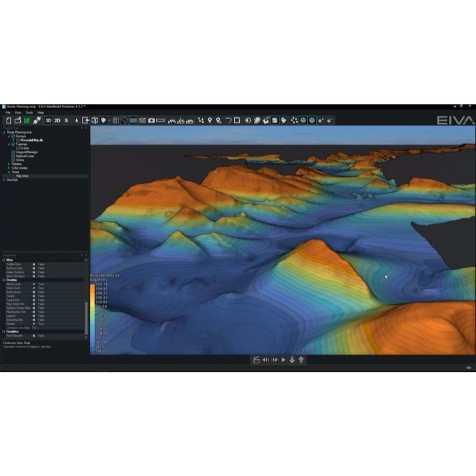Expand the Color modes tree node
Viewport: 476px width, 476px height.
pyautogui.click(x=9, y=168)
